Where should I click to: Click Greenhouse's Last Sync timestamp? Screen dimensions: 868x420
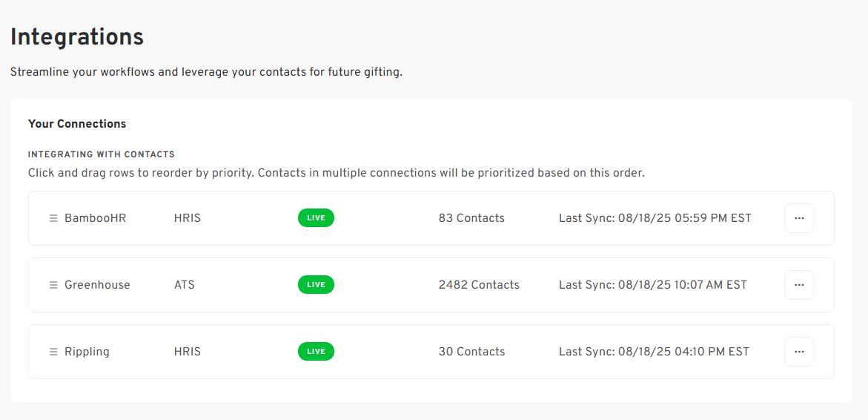(652, 285)
